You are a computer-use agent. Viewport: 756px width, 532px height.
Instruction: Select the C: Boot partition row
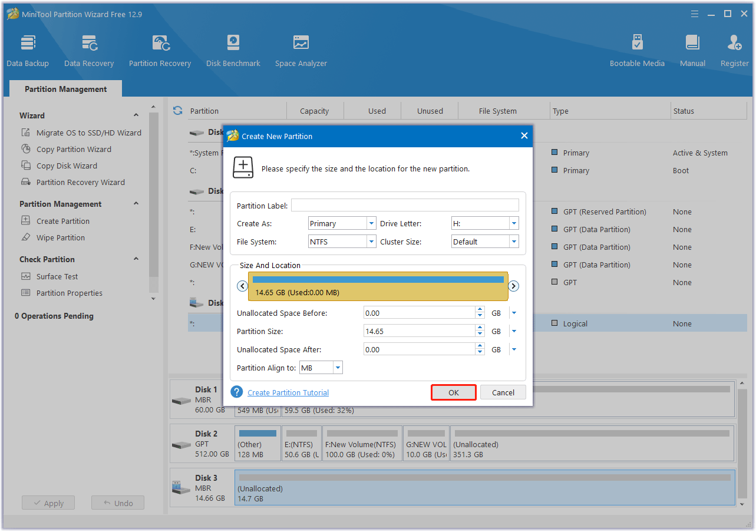[x=467, y=170]
